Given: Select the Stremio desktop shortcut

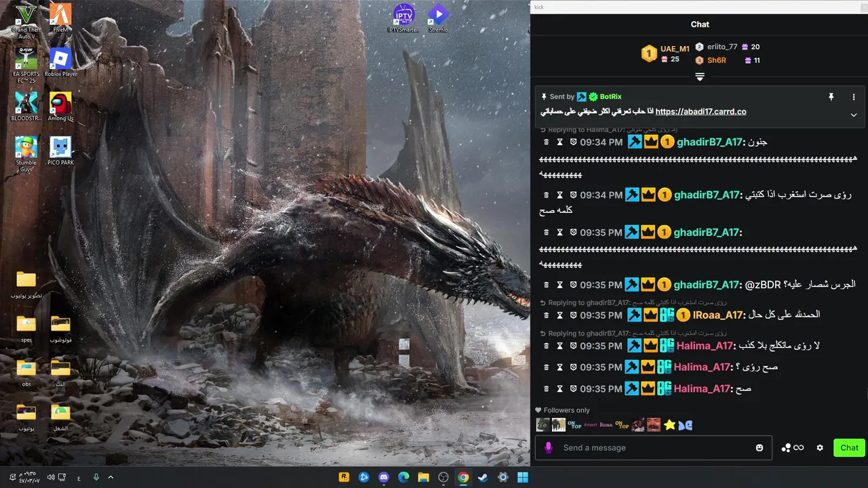Looking at the screenshot, I should click(438, 18).
